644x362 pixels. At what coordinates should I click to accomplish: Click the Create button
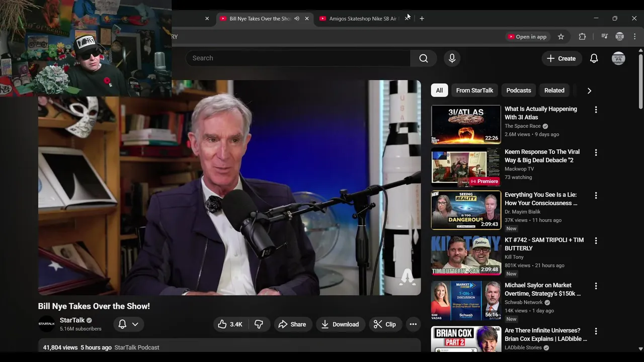(x=561, y=58)
